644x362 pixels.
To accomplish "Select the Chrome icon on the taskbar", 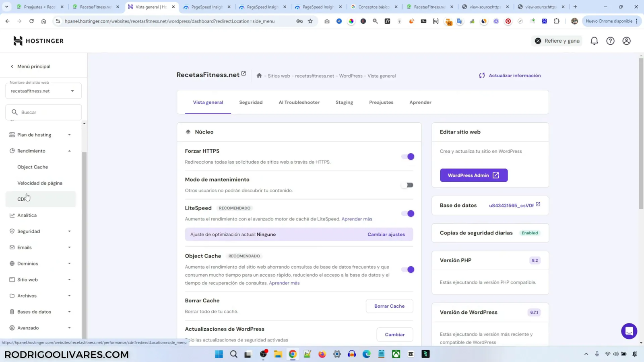I will (x=293, y=354).
